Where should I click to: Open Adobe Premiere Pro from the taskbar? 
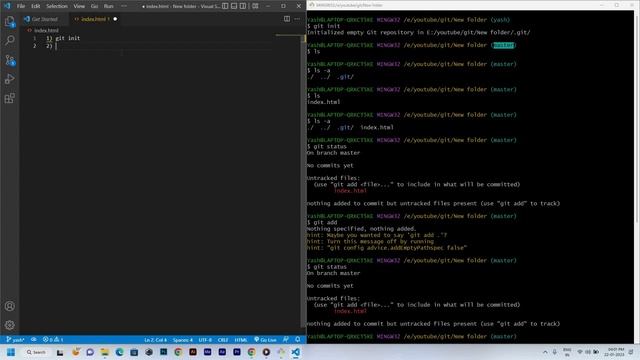point(237,352)
